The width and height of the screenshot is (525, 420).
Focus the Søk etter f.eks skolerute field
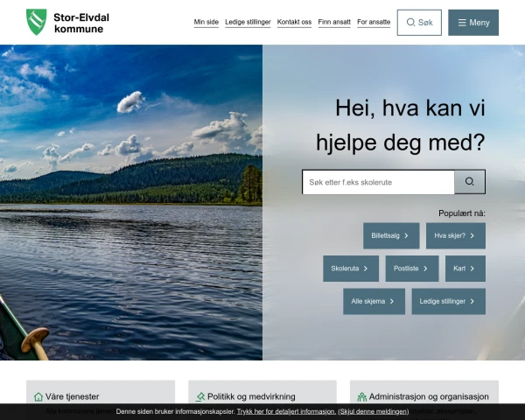378,182
